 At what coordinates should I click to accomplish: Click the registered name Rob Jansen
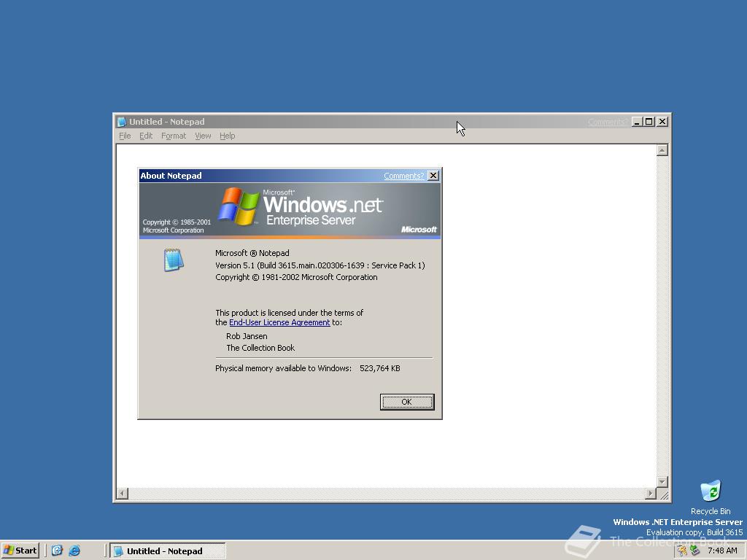(x=247, y=336)
